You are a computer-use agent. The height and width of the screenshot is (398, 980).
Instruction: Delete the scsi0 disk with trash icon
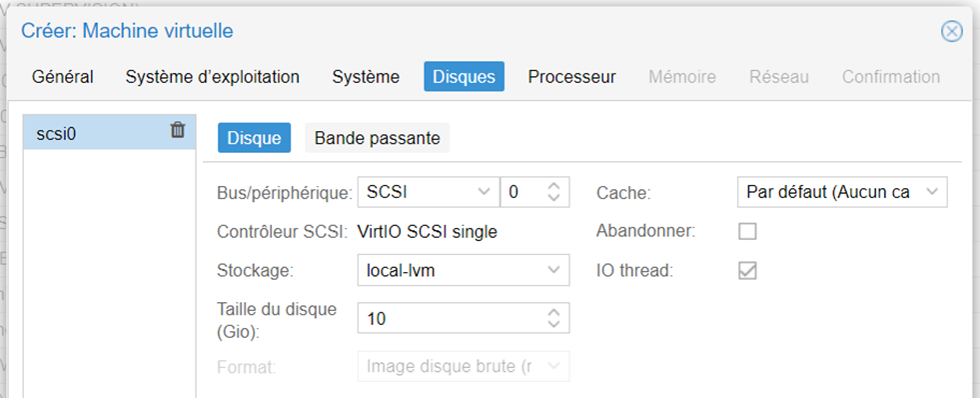(178, 130)
